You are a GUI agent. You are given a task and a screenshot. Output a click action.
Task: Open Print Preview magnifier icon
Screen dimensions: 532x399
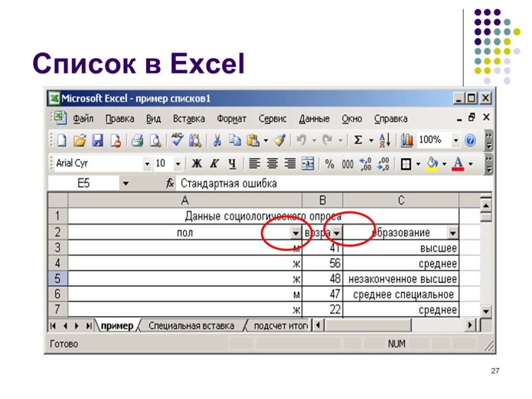point(155,140)
